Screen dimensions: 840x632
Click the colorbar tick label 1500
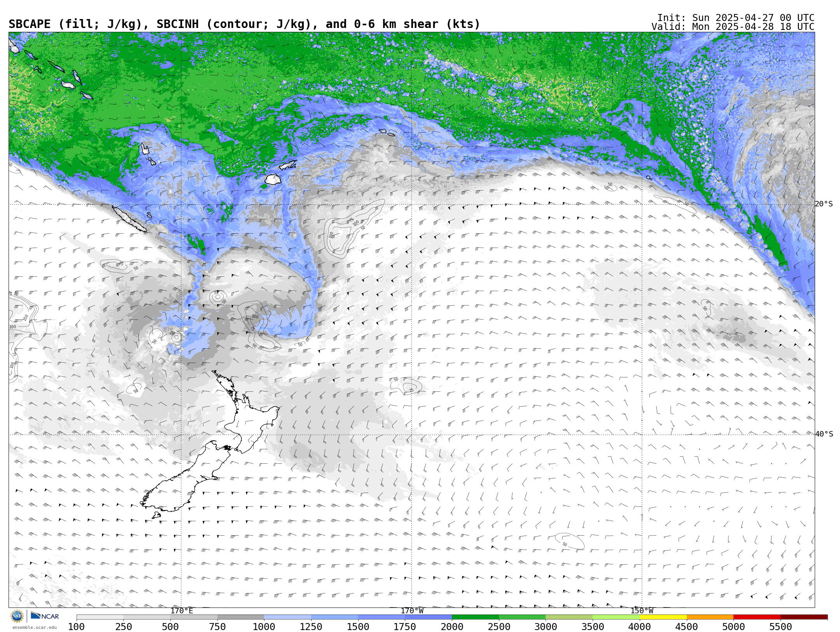358,627
